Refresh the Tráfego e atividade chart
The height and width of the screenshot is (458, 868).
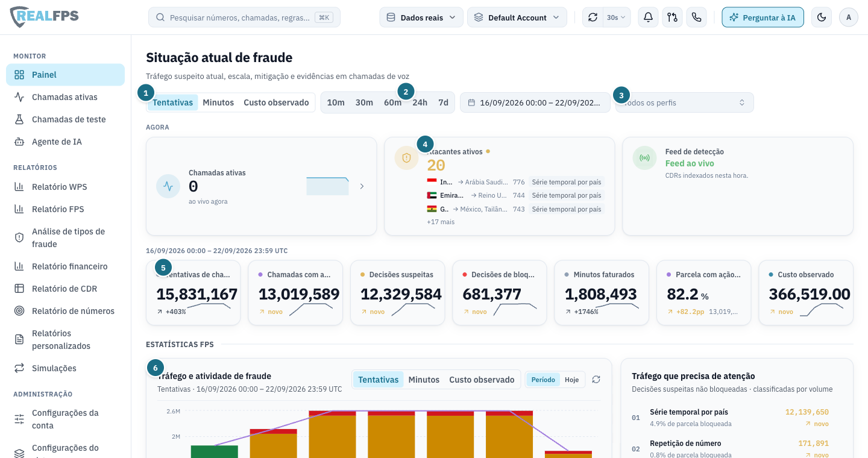click(596, 380)
